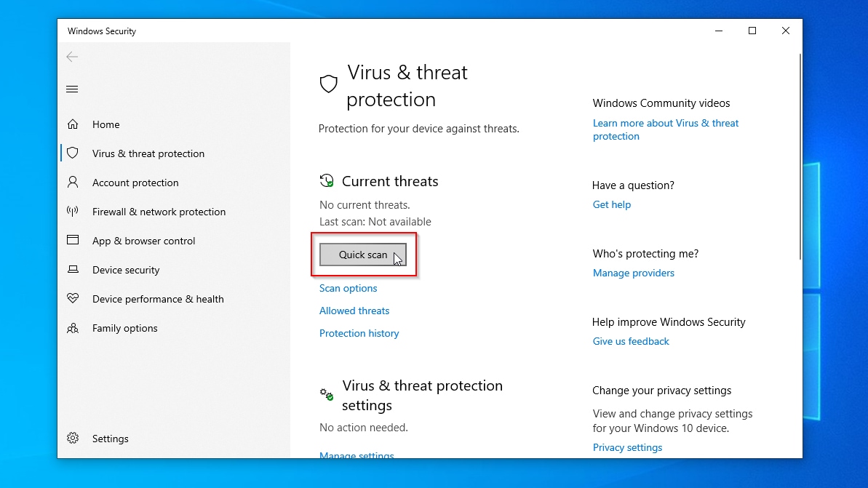Click the Family options people icon
The width and height of the screenshot is (868, 488).
(x=73, y=328)
